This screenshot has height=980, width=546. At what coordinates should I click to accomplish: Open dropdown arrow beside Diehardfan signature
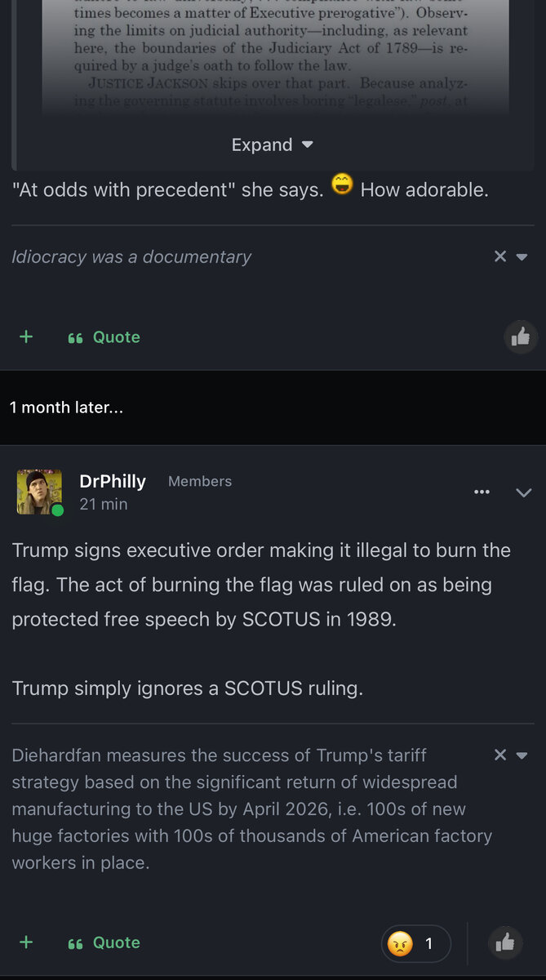coord(522,755)
